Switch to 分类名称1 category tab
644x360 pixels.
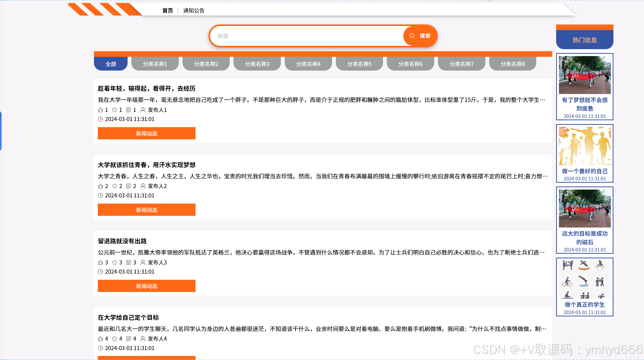[155, 64]
